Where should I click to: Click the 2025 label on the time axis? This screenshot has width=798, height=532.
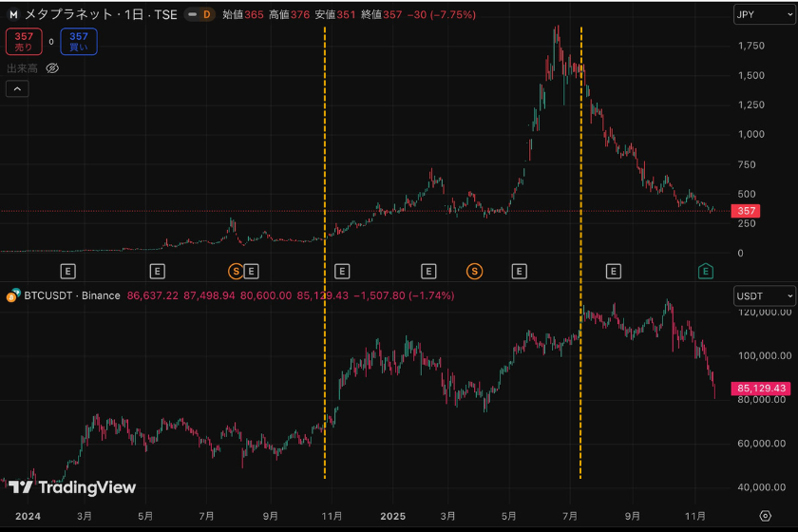[393, 516]
